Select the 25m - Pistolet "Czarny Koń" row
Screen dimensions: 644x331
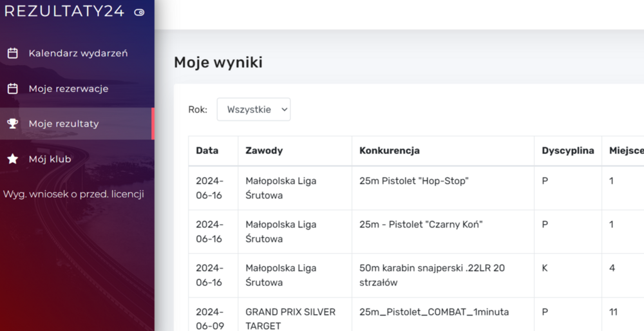421,225
